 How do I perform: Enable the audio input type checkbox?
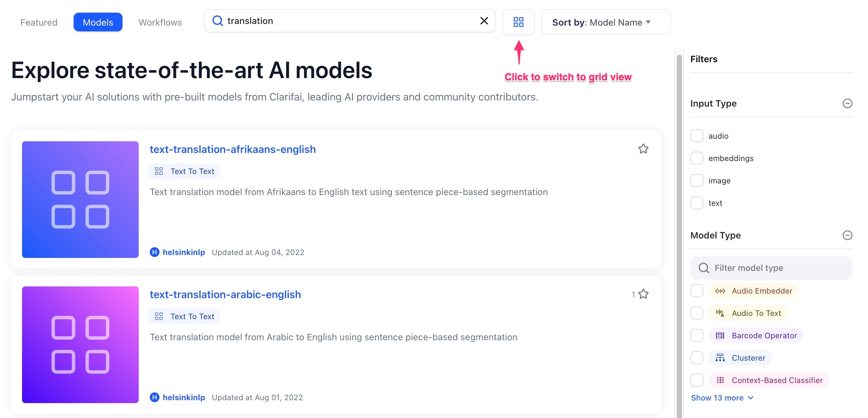(697, 136)
